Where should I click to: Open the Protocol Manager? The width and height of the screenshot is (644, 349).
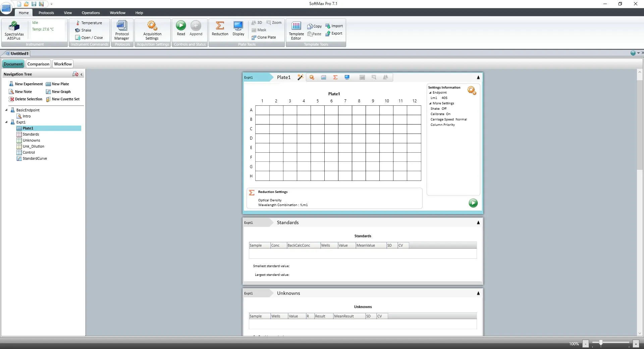122,30
